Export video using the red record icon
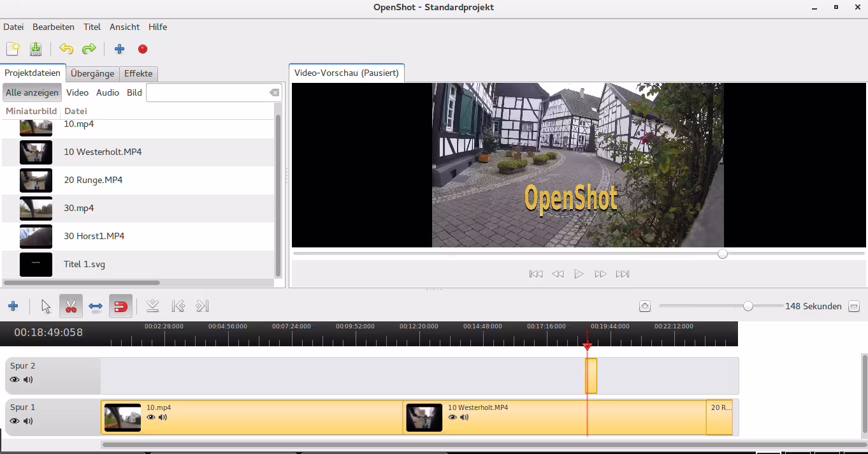Screen dimensions: 868x454 point(143,49)
